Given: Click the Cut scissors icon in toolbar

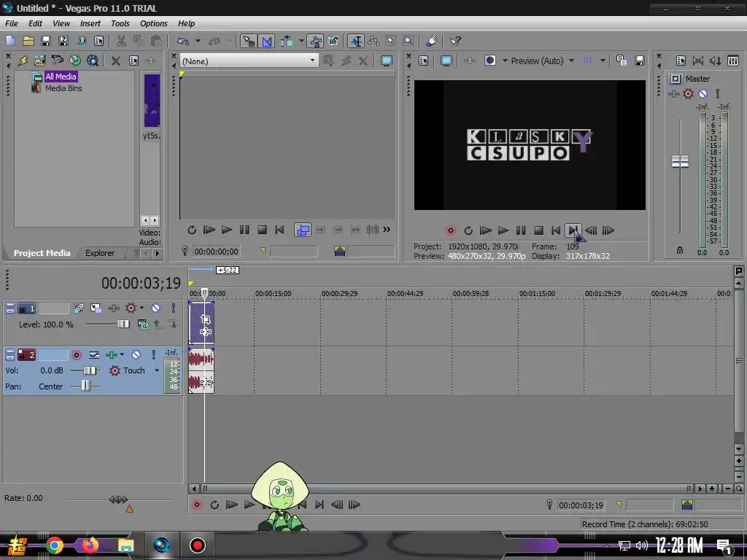Looking at the screenshot, I should (121, 41).
